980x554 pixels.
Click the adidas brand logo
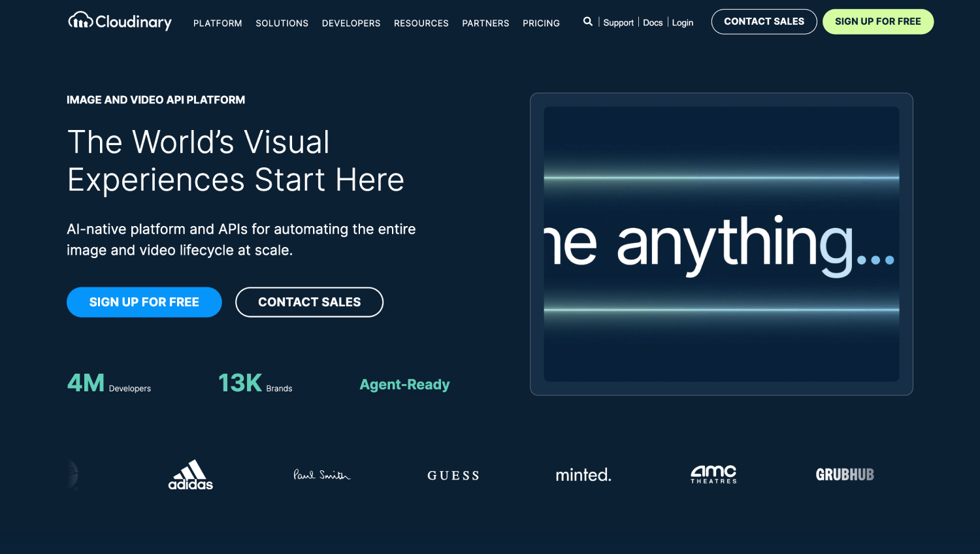(191, 475)
